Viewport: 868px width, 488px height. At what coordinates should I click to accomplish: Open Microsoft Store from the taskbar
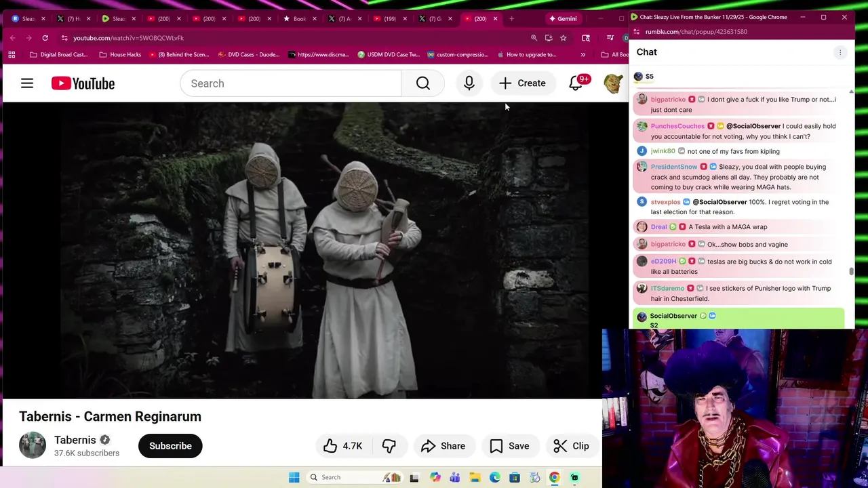pos(515,477)
